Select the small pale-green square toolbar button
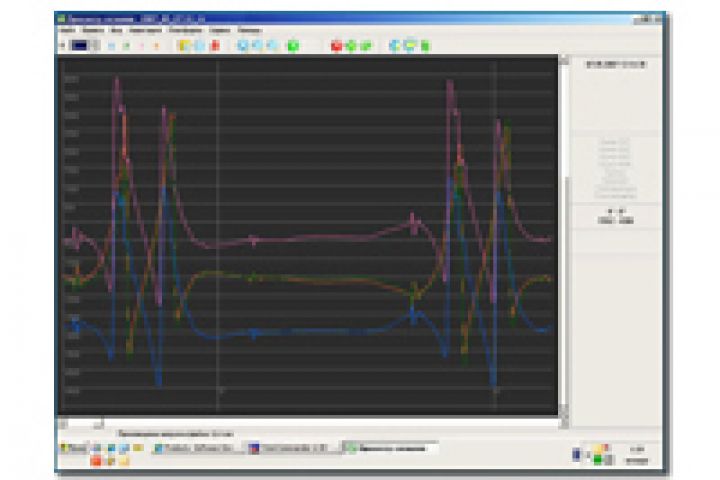720x480 pixels. click(126, 46)
